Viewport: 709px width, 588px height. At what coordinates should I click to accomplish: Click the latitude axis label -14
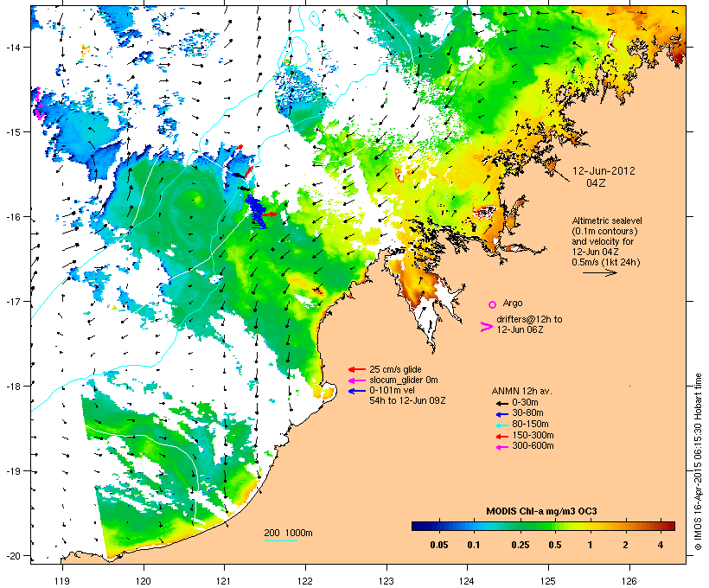pyautogui.click(x=12, y=47)
